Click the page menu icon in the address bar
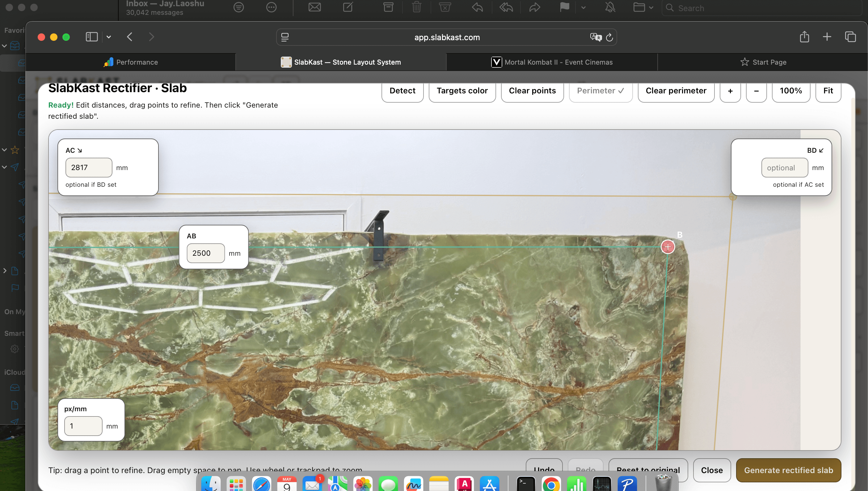868x491 pixels. click(x=285, y=37)
